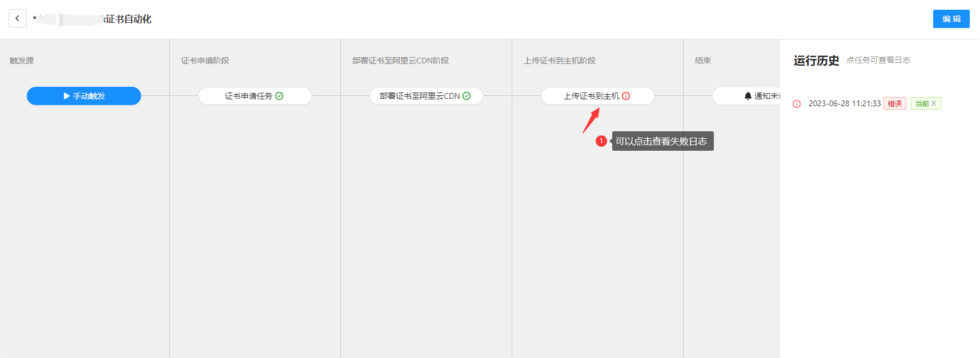Open the 编辑 button
The height and width of the screenshot is (358, 980).
(951, 19)
